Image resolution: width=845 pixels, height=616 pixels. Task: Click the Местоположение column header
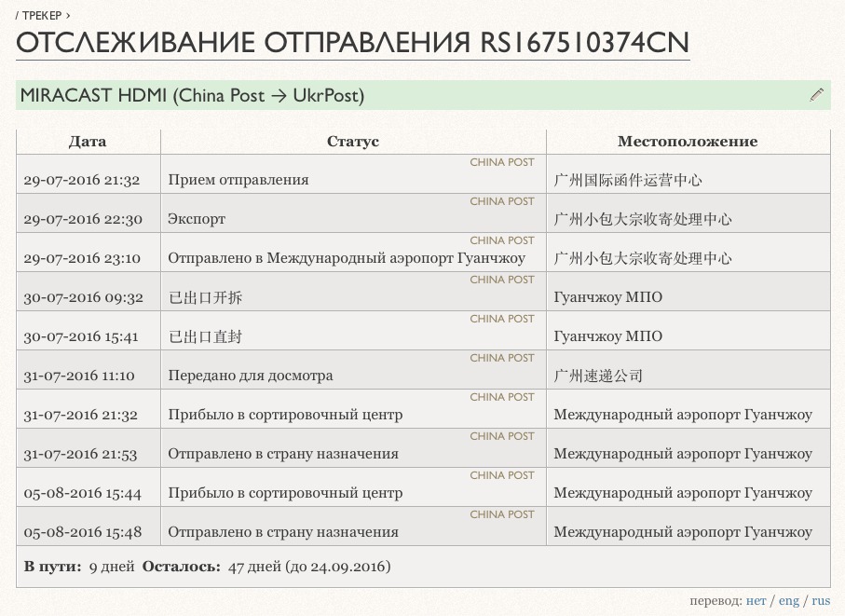(x=688, y=142)
